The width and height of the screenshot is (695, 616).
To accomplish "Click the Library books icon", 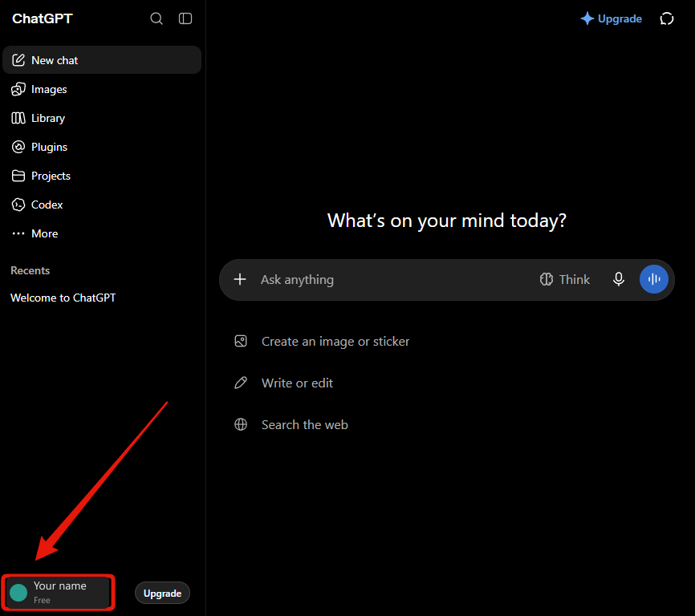I will point(18,118).
